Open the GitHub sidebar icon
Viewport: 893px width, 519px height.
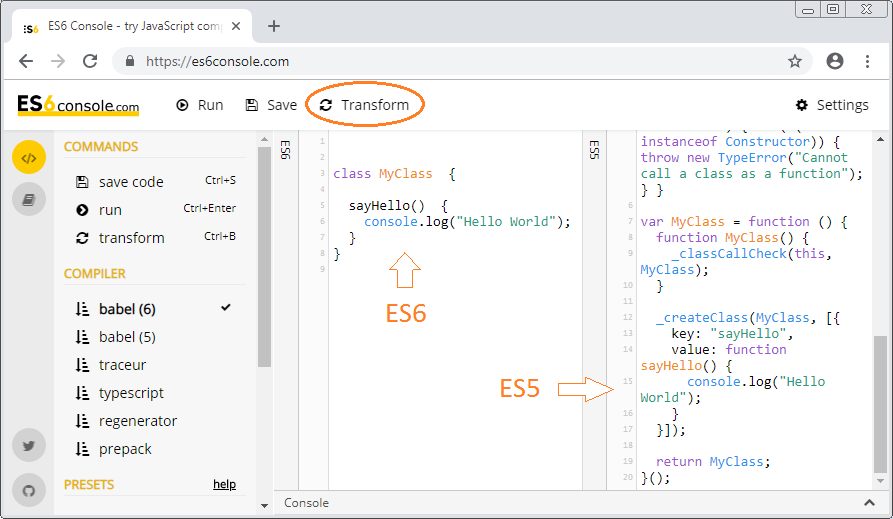pyautogui.click(x=29, y=490)
